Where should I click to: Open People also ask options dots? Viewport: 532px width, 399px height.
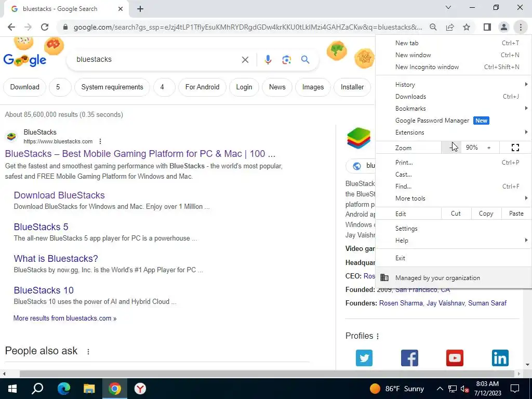point(88,352)
